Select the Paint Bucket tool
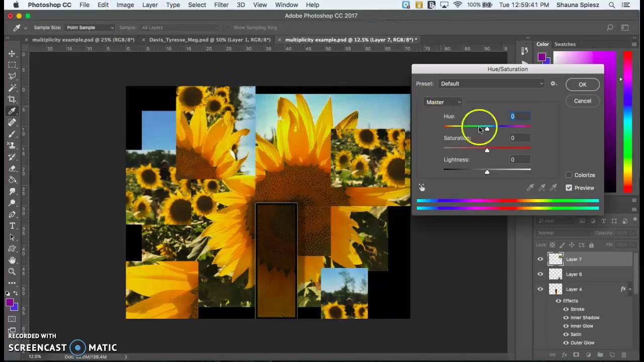Viewport: 644px width, 362px height. click(x=12, y=180)
